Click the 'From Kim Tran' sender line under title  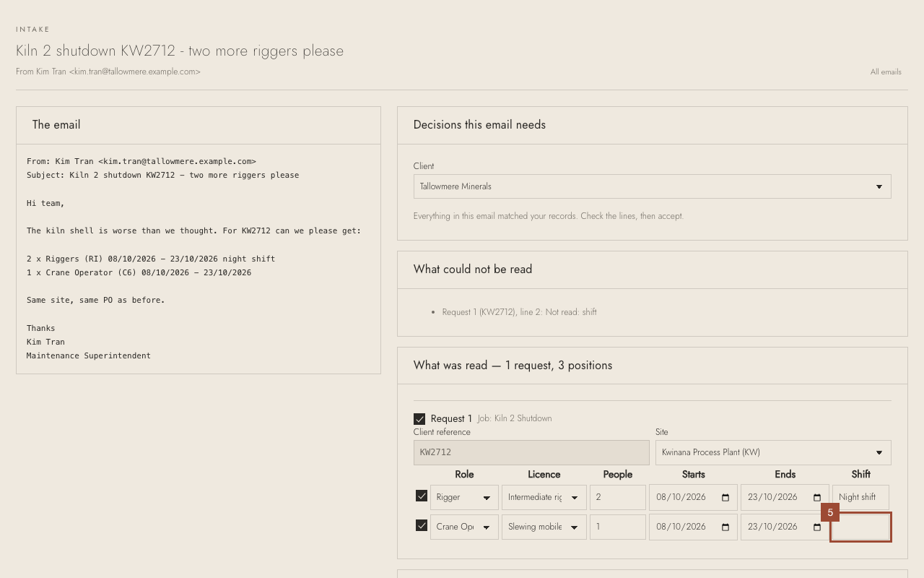(108, 72)
